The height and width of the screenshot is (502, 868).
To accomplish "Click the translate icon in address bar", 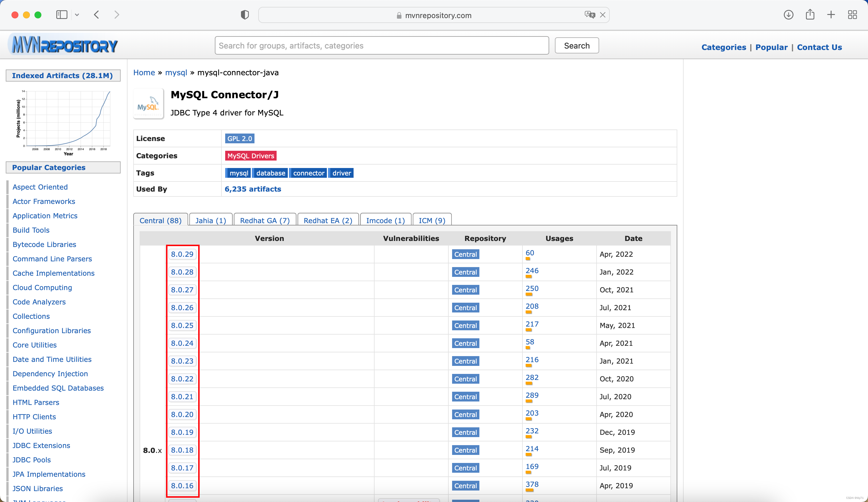I will tap(589, 15).
